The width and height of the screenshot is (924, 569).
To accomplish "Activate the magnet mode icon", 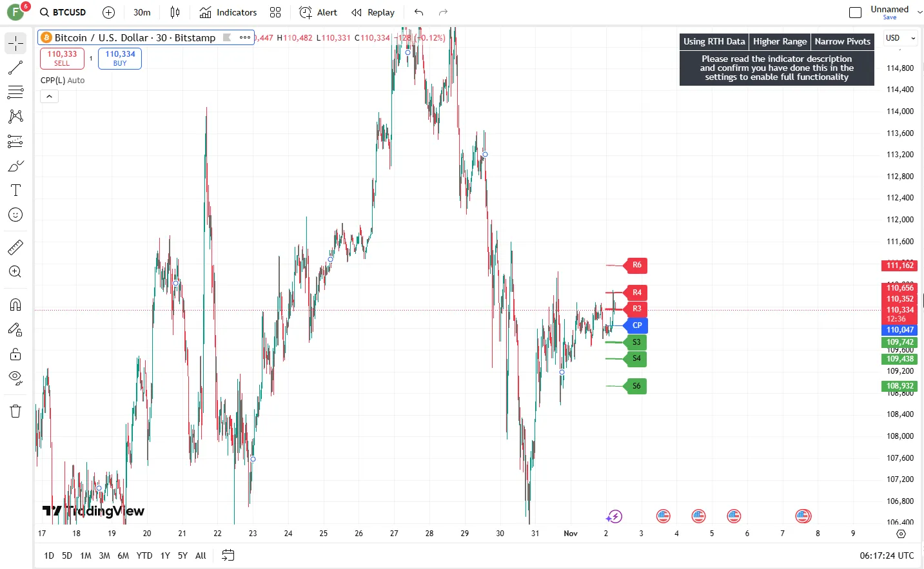I will [15, 305].
